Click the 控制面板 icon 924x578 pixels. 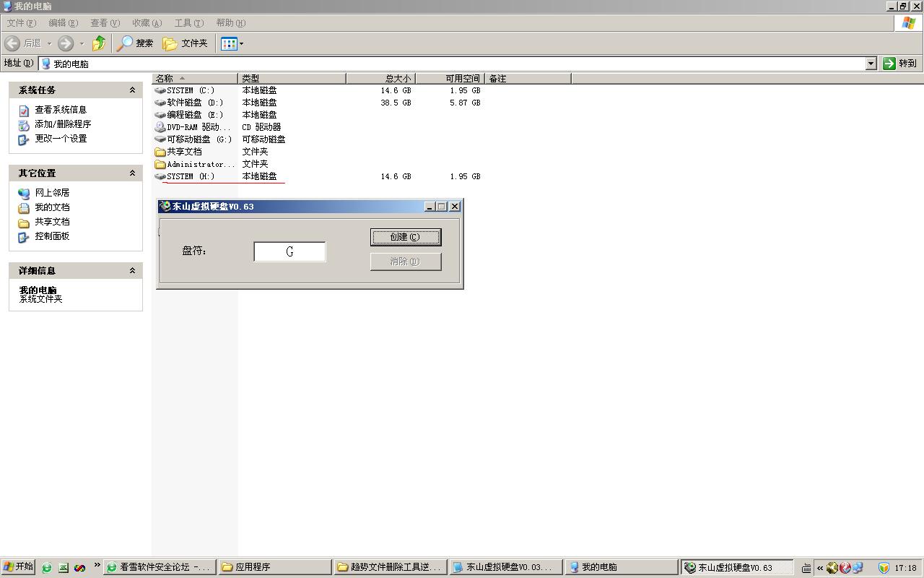[24, 237]
